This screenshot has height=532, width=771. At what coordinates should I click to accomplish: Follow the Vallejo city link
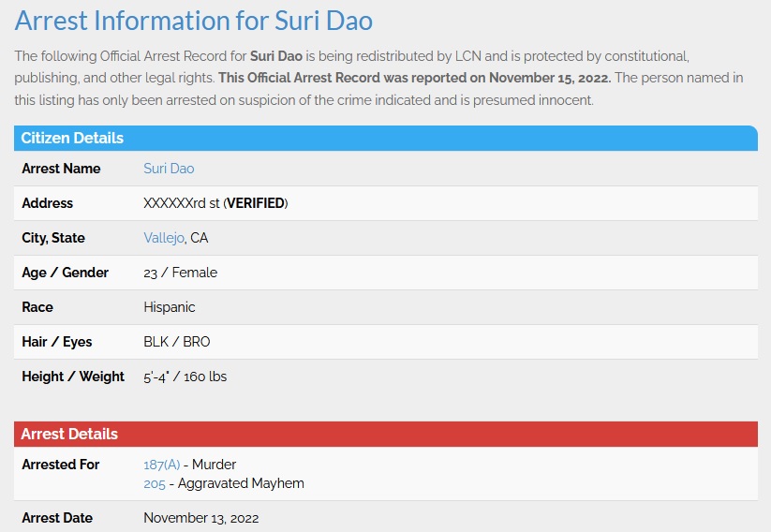click(164, 238)
